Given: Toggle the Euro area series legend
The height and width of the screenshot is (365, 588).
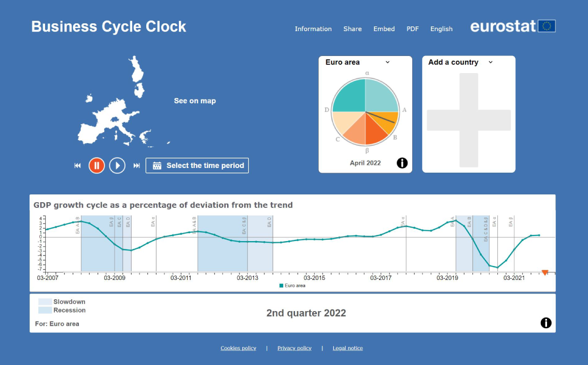Looking at the screenshot, I should 292,286.
